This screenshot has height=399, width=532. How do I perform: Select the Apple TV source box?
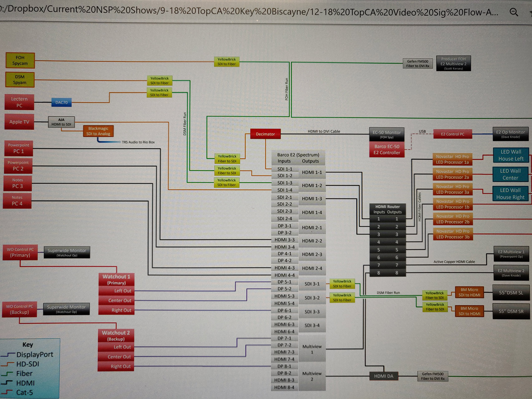click(19, 122)
